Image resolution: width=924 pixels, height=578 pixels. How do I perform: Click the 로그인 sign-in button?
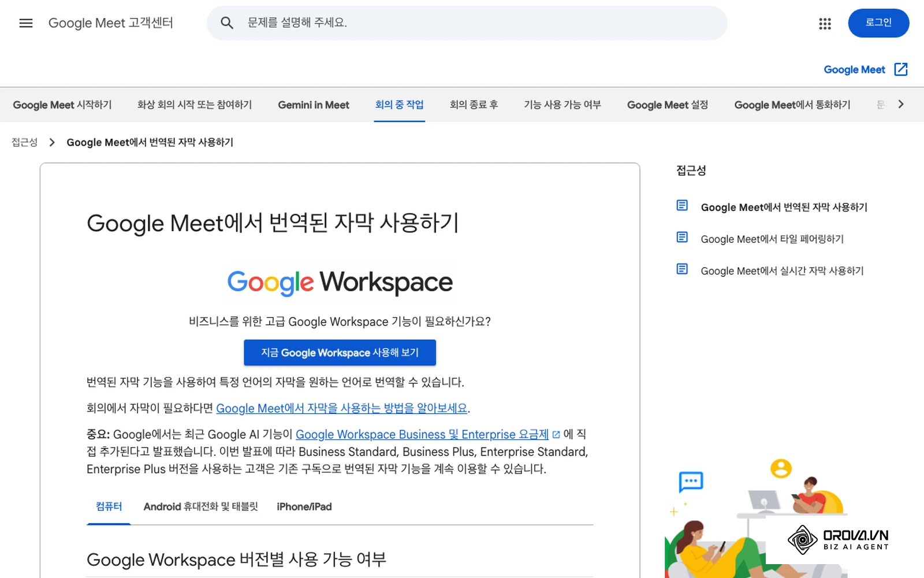[878, 23]
